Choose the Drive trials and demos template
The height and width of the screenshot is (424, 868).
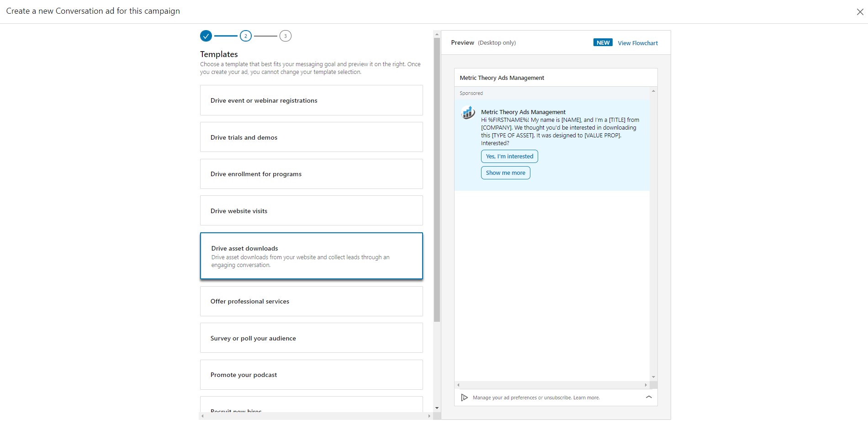[311, 137]
